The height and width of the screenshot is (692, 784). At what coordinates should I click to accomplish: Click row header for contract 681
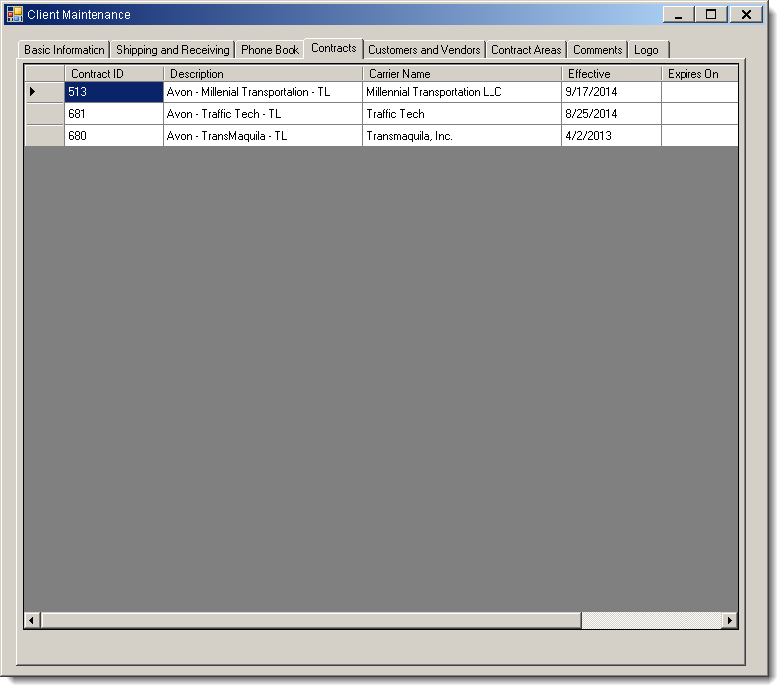(44, 114)
